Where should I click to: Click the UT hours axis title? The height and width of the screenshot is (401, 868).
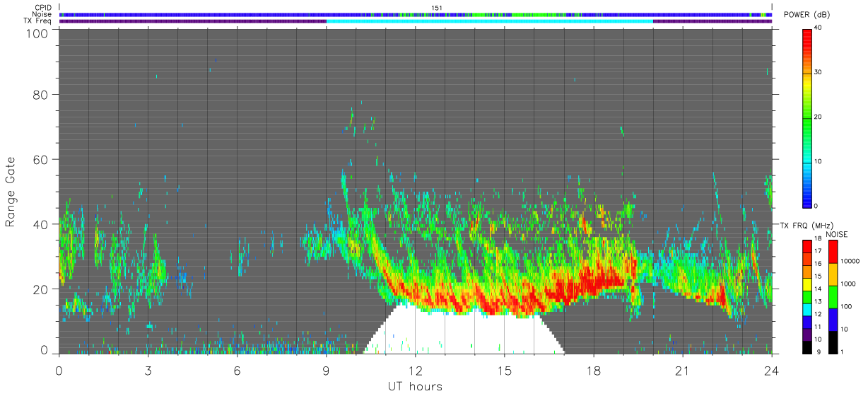pyautogui.click(x=415, y=386)
